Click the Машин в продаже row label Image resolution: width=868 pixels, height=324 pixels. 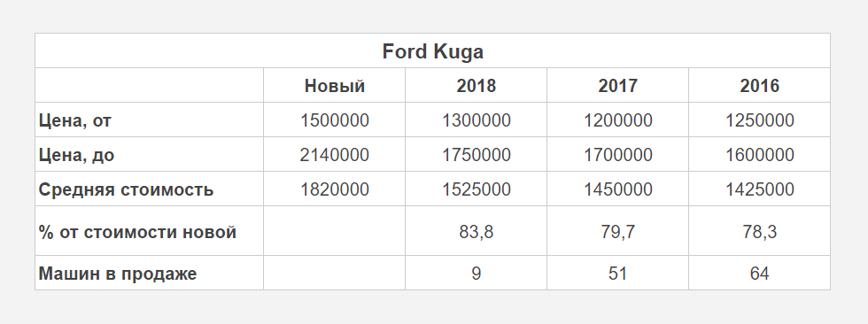click(117, 274)
